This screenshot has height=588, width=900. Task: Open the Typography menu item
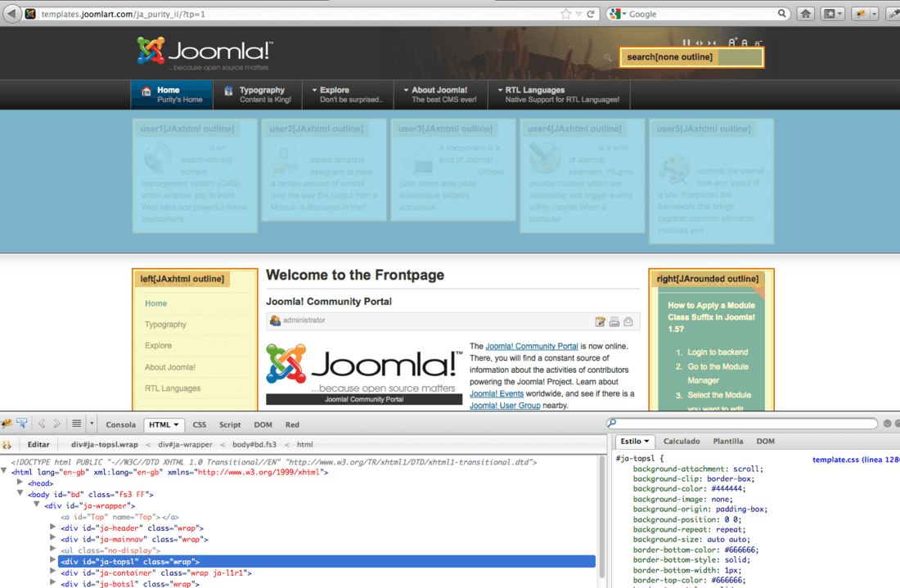258,95
